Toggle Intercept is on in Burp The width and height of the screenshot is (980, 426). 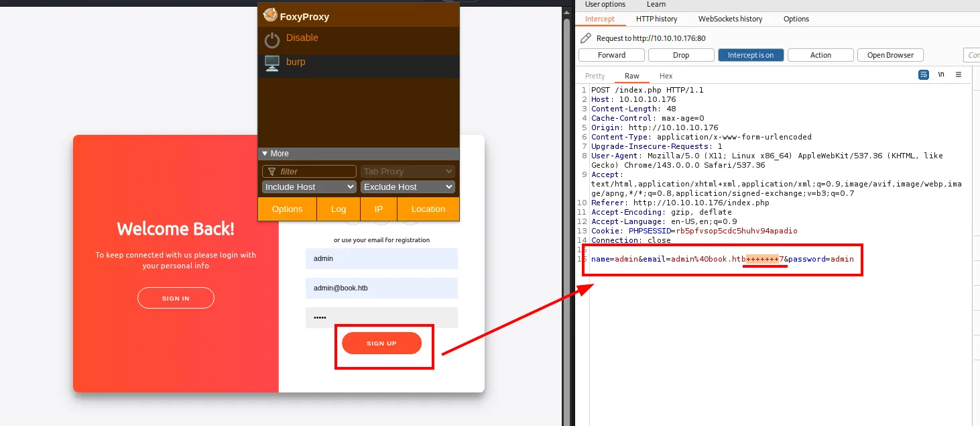click(751, 55)
